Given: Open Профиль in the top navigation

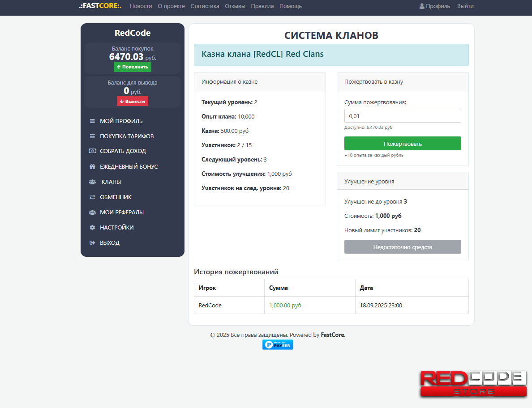Looking at the screenshot, I should [435, 6].
